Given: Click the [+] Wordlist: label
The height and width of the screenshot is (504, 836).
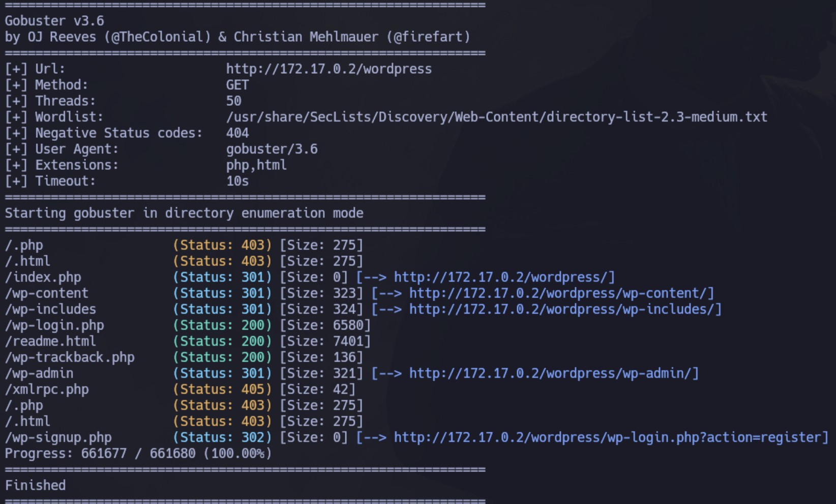Looking at the screenshot, I should pyautogui.click(x=54, y=117).
